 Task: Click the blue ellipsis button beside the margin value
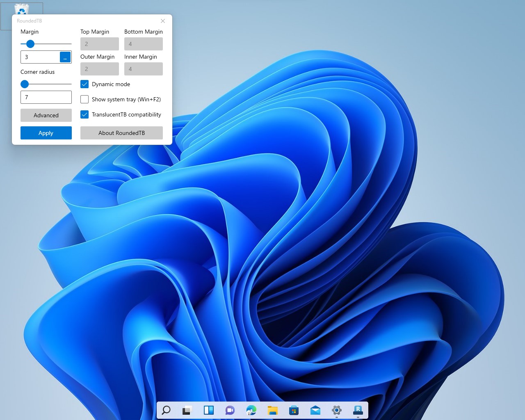(65, 57)
